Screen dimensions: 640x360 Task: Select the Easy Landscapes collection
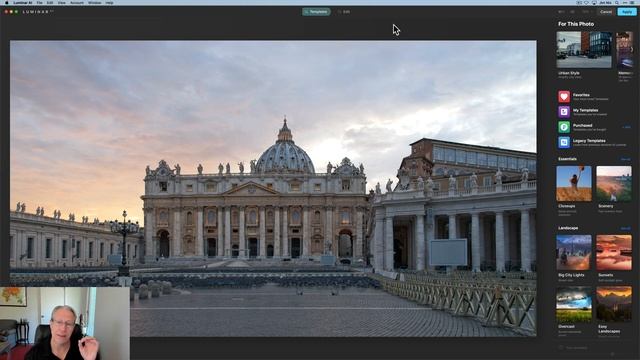pyautogui.click(x=614, y=304)
